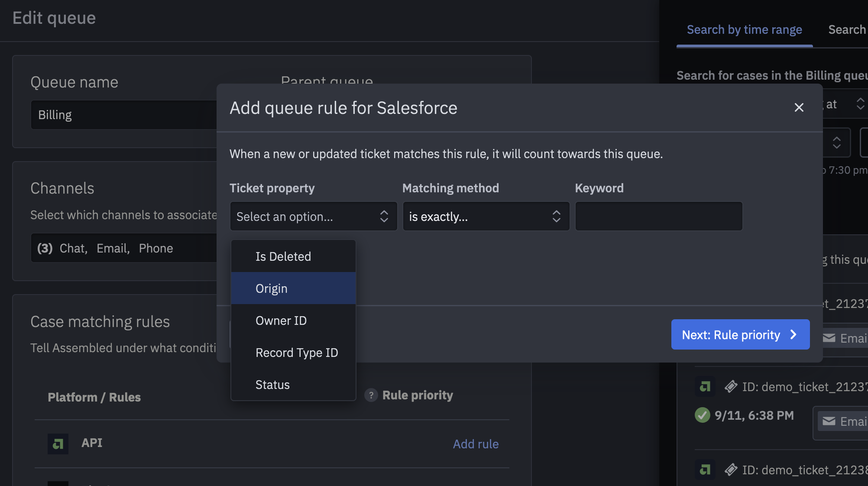Click the time selector stepper above 7:30 pm
868x486 pixels.
click(x=836, y=142)
